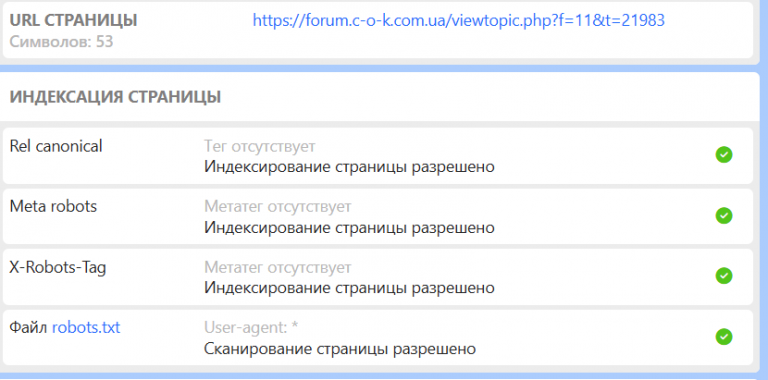This screenshot has width=768, height=380.
Task: Click the X-Robots-Tag row label
Action: [58, 267]
